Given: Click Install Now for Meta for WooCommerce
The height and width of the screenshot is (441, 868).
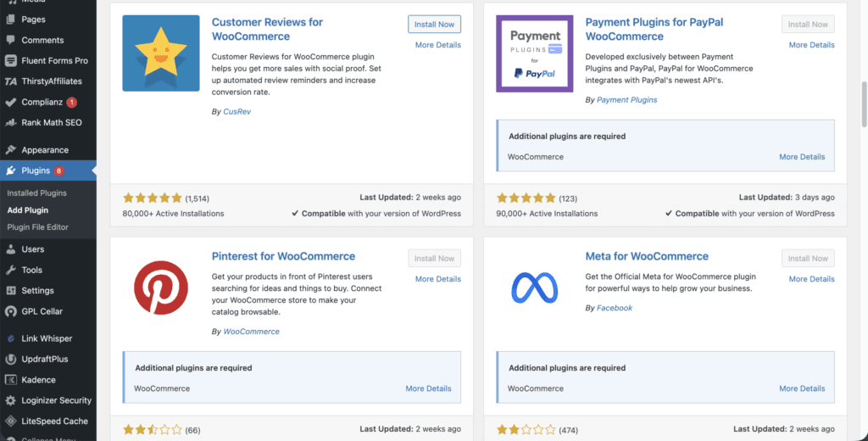Looking at the screenshot, I should pos(808,258).
